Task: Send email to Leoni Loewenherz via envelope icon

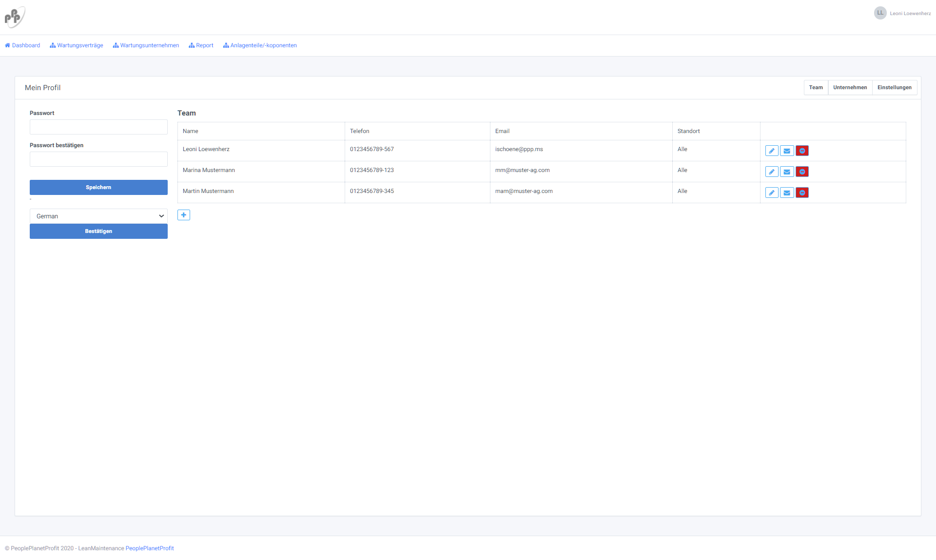Action: [787, 151]
